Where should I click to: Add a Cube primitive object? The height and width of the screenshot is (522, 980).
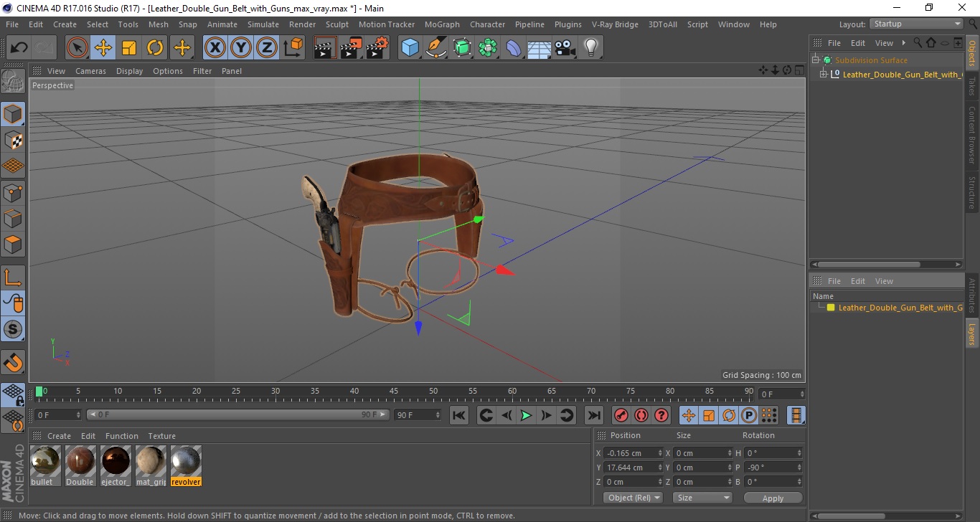point(410,48)
